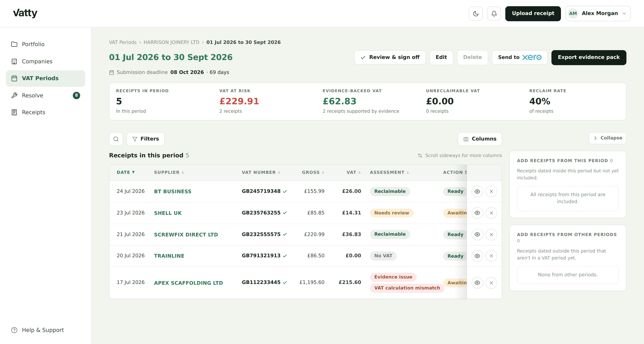Export the evidence pack

pos(589,57)
